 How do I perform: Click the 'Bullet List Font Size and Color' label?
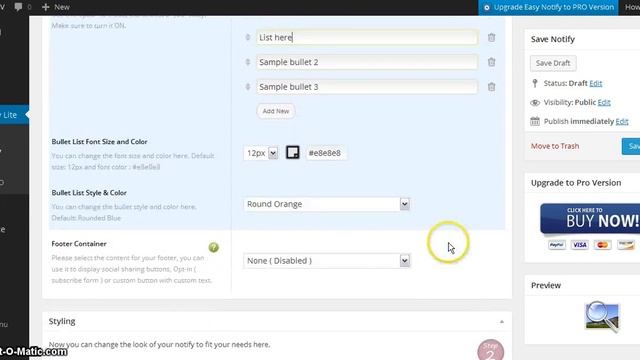(x=99, y=142)
